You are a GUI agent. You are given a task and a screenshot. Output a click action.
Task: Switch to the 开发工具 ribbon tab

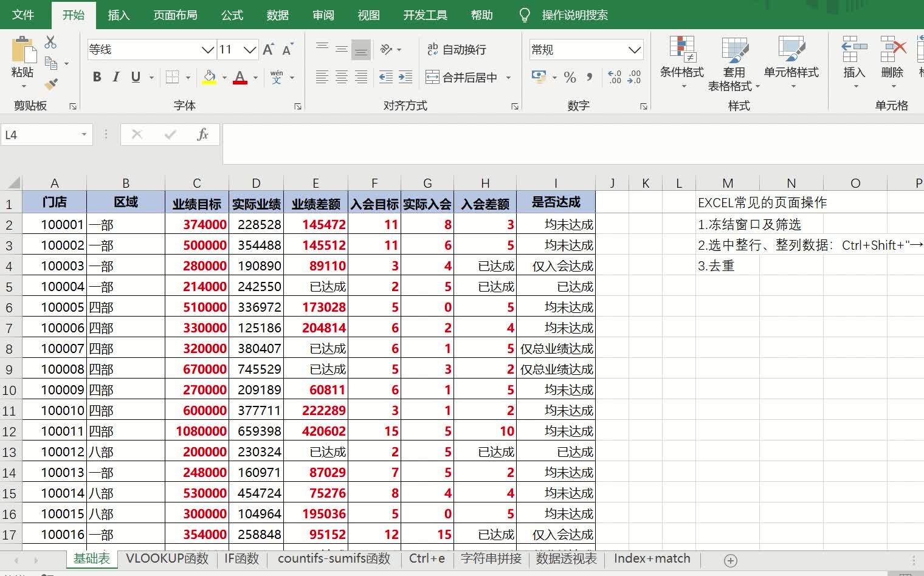tap(425, 15)
